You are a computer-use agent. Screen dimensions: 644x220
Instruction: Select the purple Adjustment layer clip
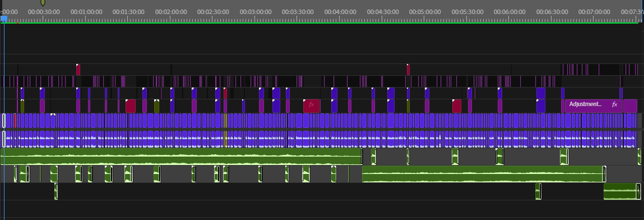[594, 106]
